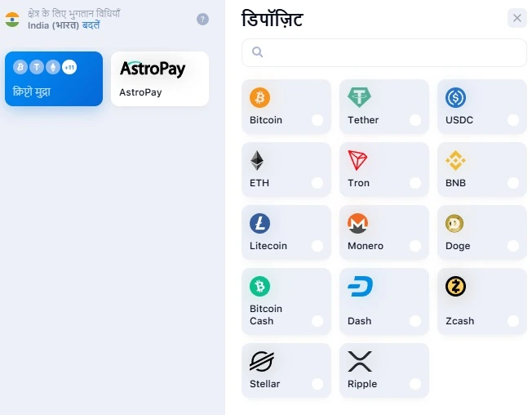Select the Zcash radio button
The image size is (532, 415).
pos(513,321)
